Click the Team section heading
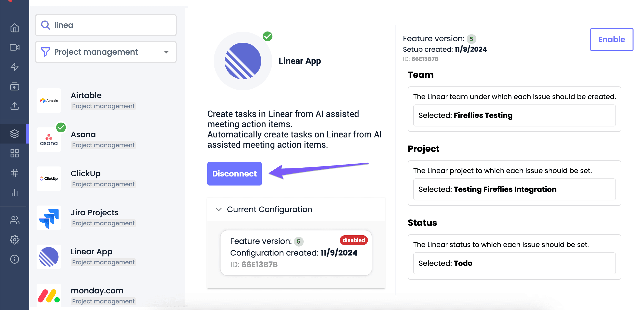Image resolution: width=644 pixels, height=310 pixels. 421,75
